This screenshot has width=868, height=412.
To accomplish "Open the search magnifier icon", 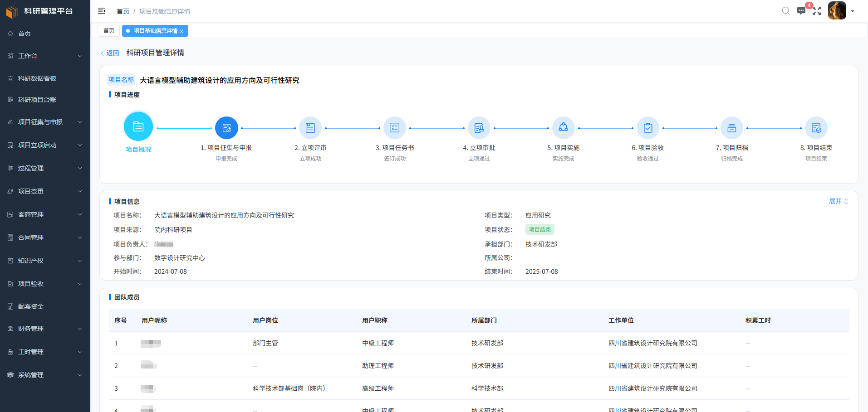I will 786,11.
